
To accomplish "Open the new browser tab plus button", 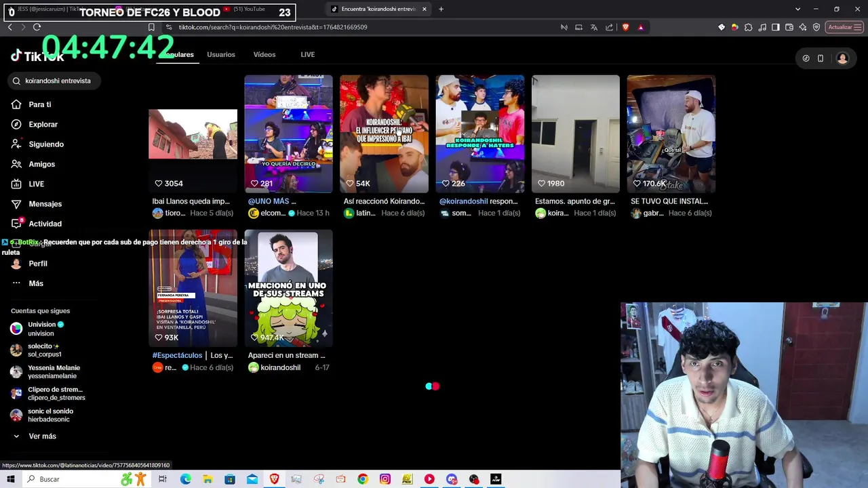I will click(x=441, y=9).
